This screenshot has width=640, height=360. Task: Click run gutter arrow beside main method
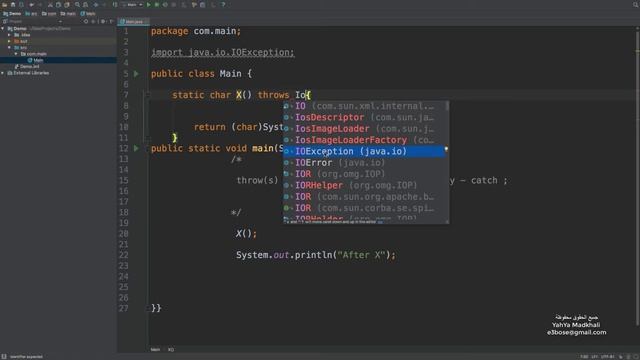point(136,148)
